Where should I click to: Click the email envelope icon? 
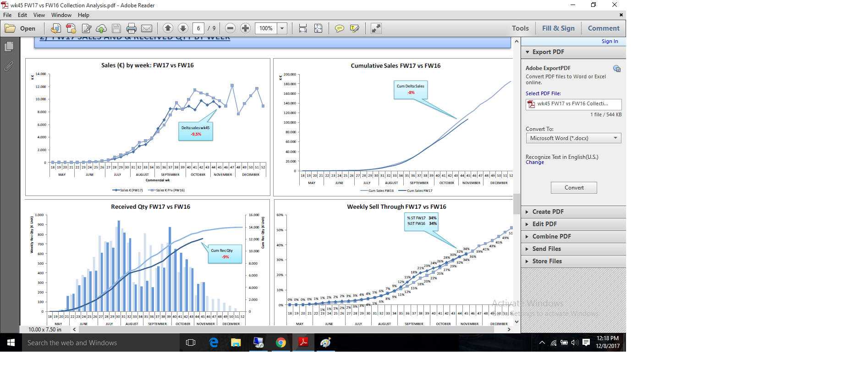click(x=147, y=28)
